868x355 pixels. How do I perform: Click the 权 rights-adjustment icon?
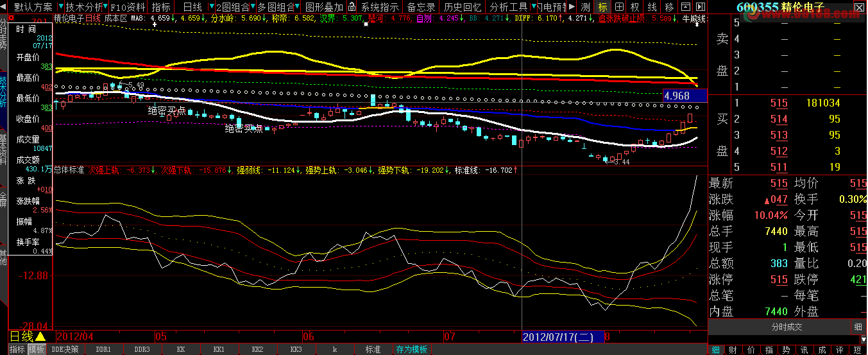coord(635,7)
